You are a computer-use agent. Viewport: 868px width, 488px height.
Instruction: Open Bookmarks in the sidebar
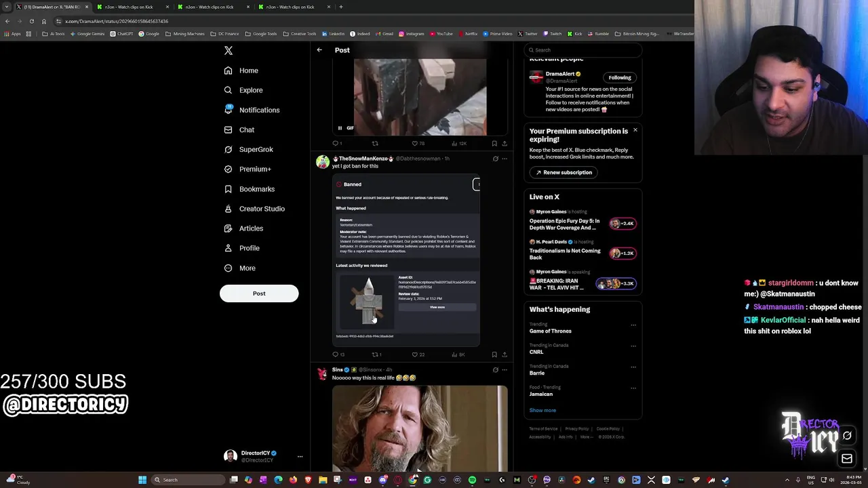tap(249, 189)
